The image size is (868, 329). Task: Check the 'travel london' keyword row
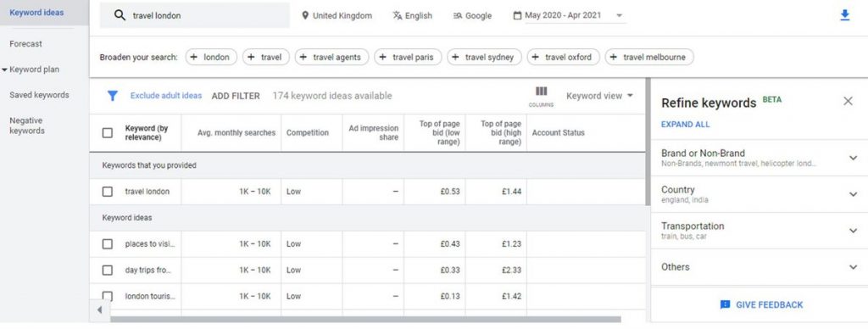(x=108, y=192)
